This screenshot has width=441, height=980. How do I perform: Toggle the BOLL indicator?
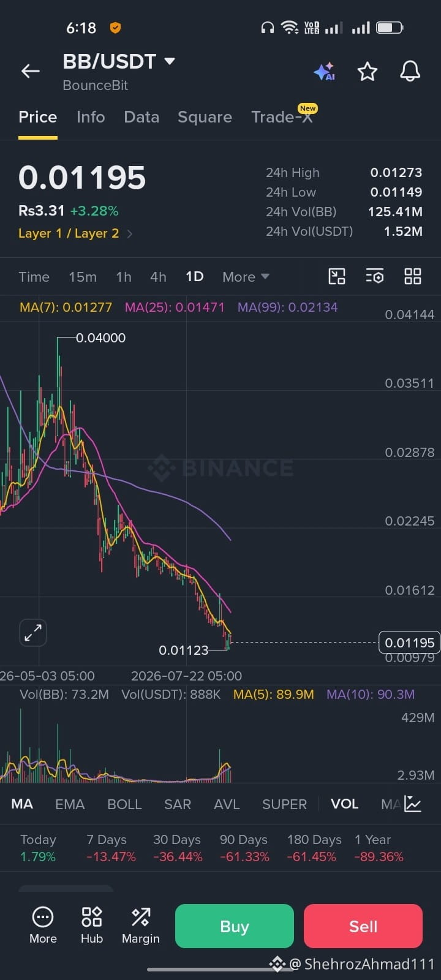(124, 804)
